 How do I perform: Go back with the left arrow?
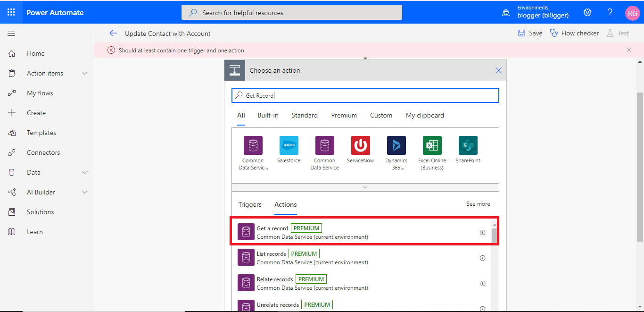113,33
